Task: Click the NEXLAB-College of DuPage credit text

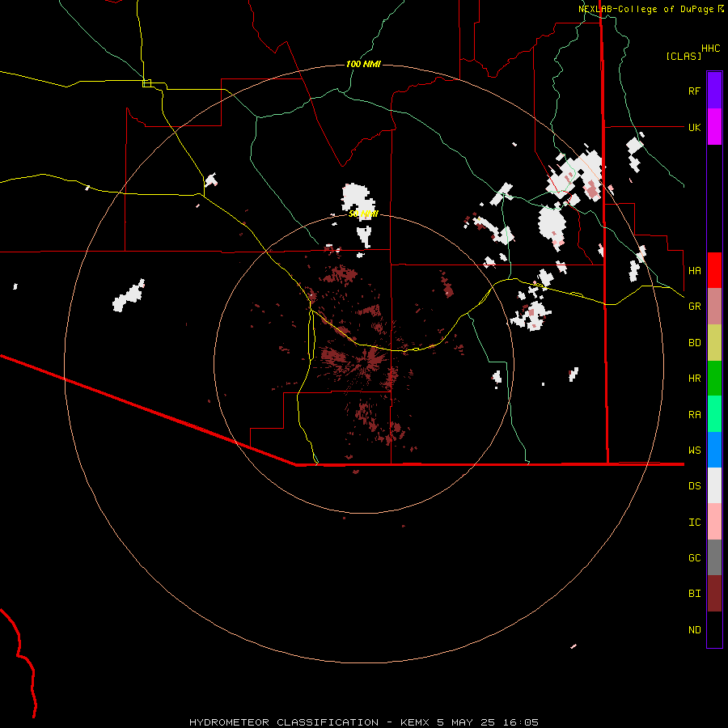Action: [x=645, y=9]
